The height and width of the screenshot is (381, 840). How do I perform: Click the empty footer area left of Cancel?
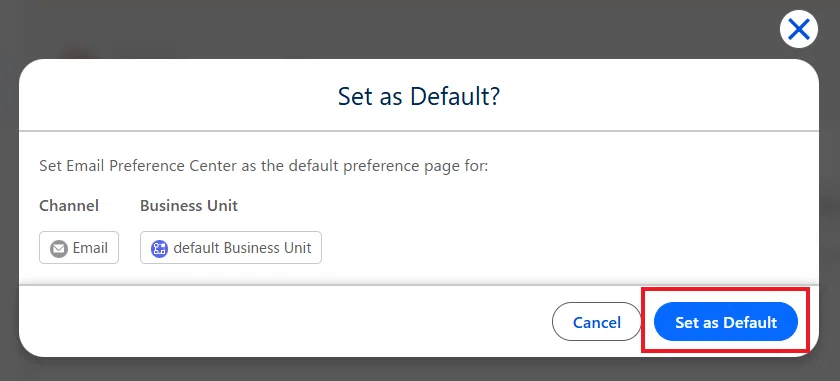(284, 322)
